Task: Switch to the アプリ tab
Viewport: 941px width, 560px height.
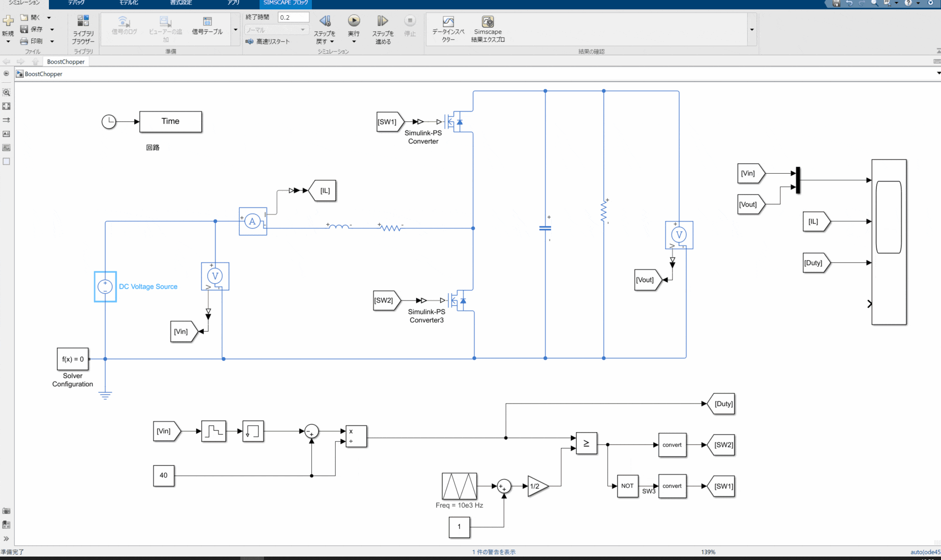Action: click(x=233, y=3)
